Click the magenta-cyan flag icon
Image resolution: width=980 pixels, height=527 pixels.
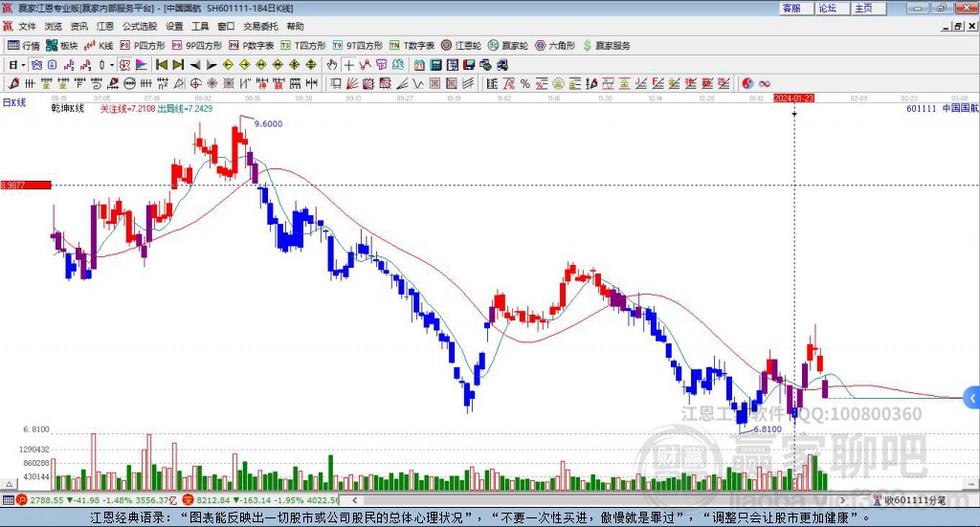[142, 65]
